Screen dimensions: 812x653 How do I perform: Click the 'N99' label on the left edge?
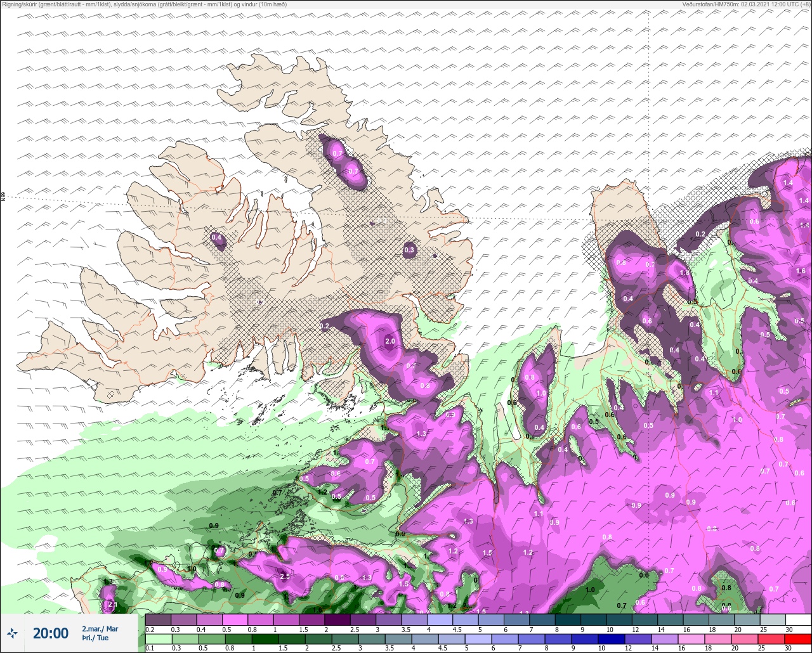(3, 197)
